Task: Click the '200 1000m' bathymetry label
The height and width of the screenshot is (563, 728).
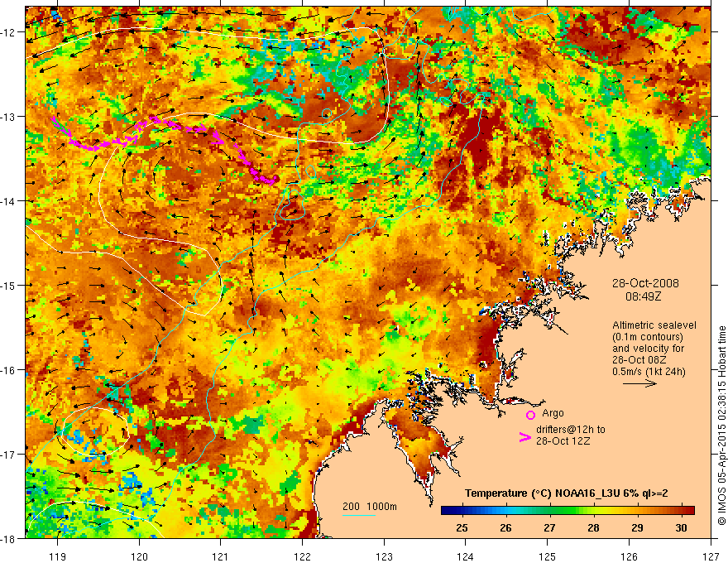Action: click(370, 507)
